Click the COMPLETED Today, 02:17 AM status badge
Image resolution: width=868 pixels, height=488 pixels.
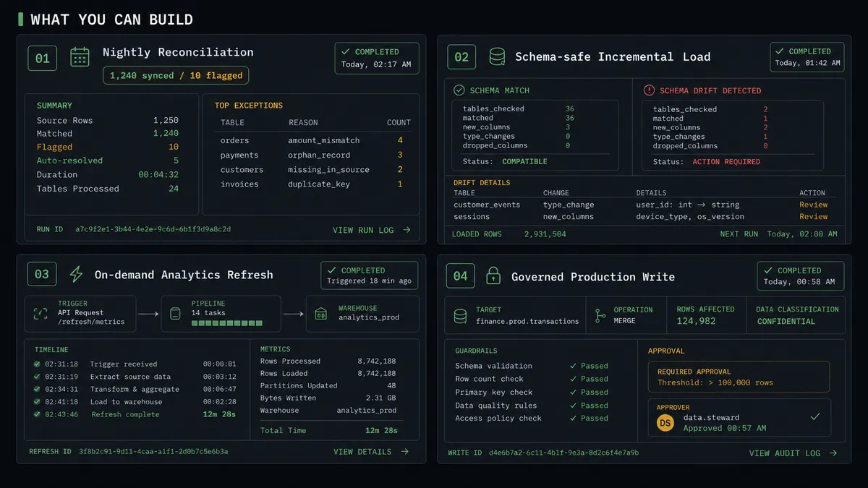[377, 58]
